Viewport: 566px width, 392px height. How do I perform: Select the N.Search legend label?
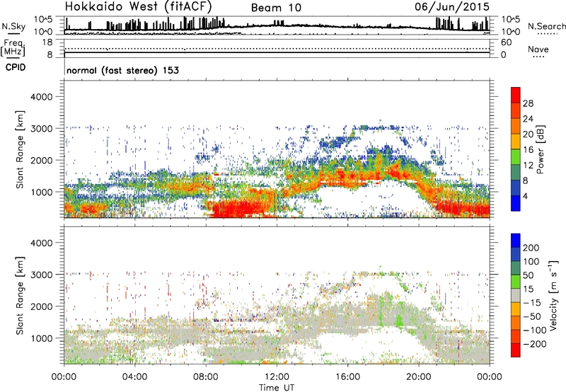tap(546, 26)
